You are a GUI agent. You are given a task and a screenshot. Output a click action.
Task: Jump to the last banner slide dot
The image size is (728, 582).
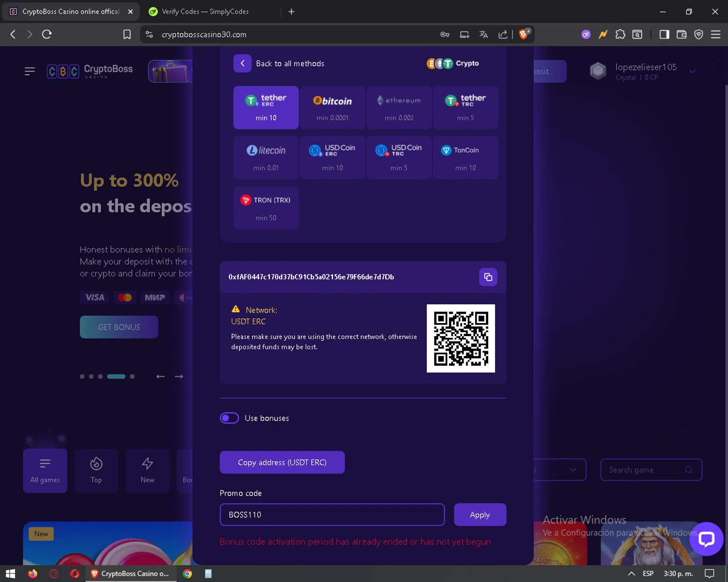[x=132, y=376]
